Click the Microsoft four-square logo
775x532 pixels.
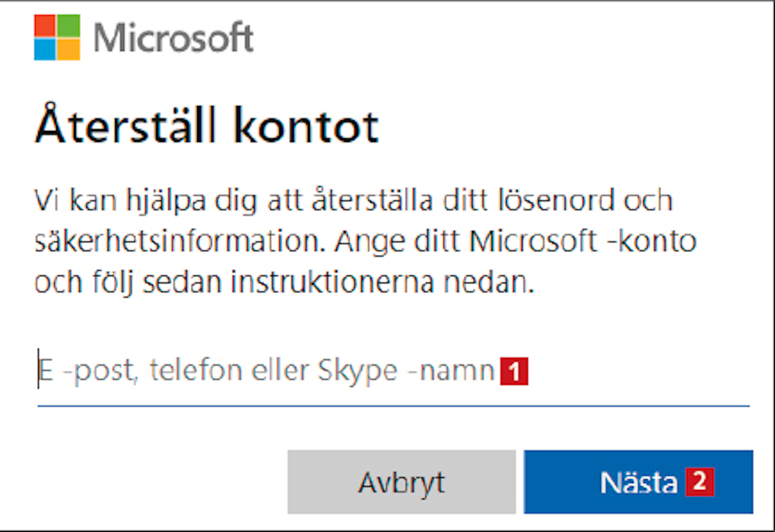[x=57, y=37]
